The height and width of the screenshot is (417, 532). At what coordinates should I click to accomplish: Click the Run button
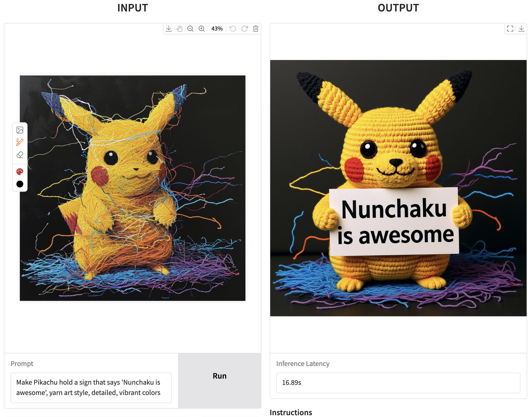pos(219,380)
